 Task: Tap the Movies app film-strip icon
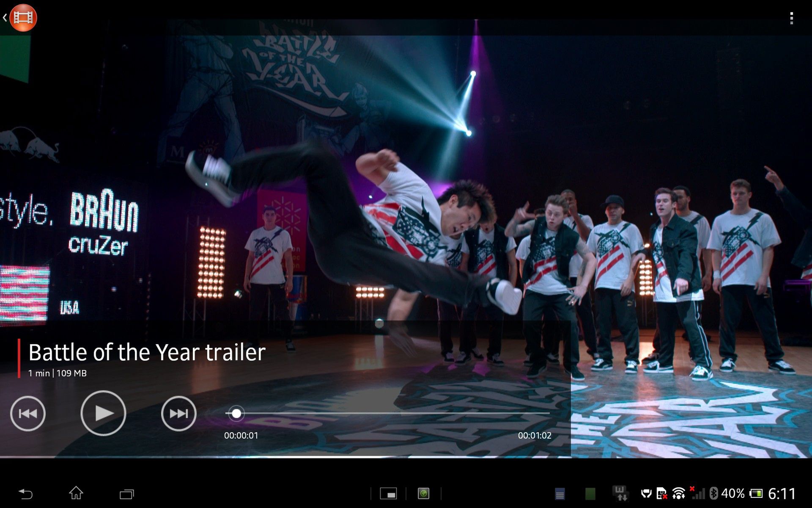click(x=23, y=18)
